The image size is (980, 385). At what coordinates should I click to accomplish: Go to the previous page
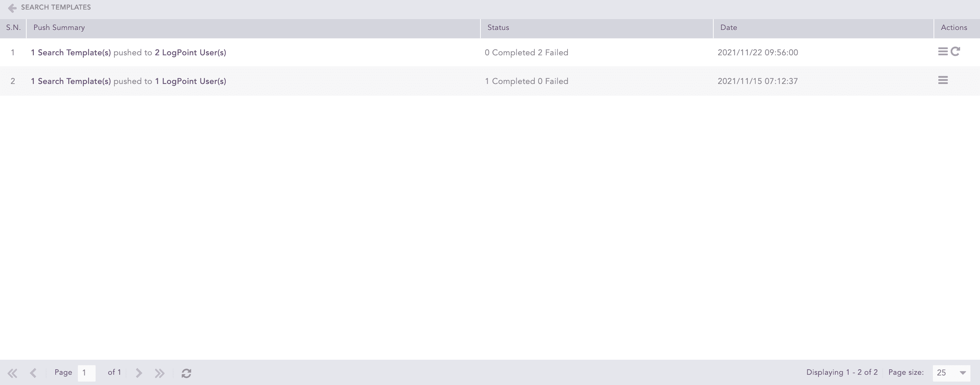(x=33, y=373)
